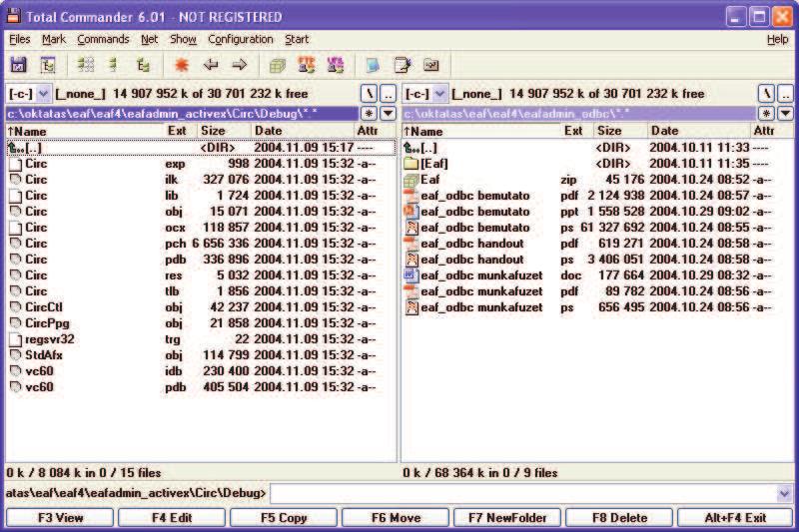Go to parent directory in left panel

coord(389,94)
